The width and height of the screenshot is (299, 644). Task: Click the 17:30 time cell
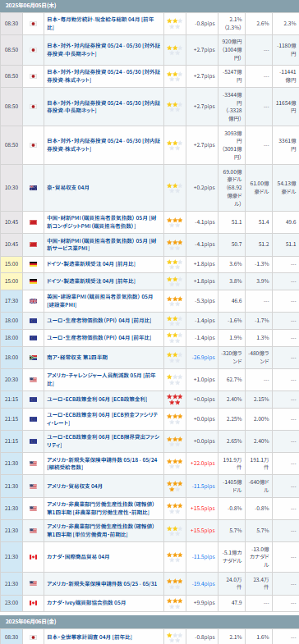[11, 301]
